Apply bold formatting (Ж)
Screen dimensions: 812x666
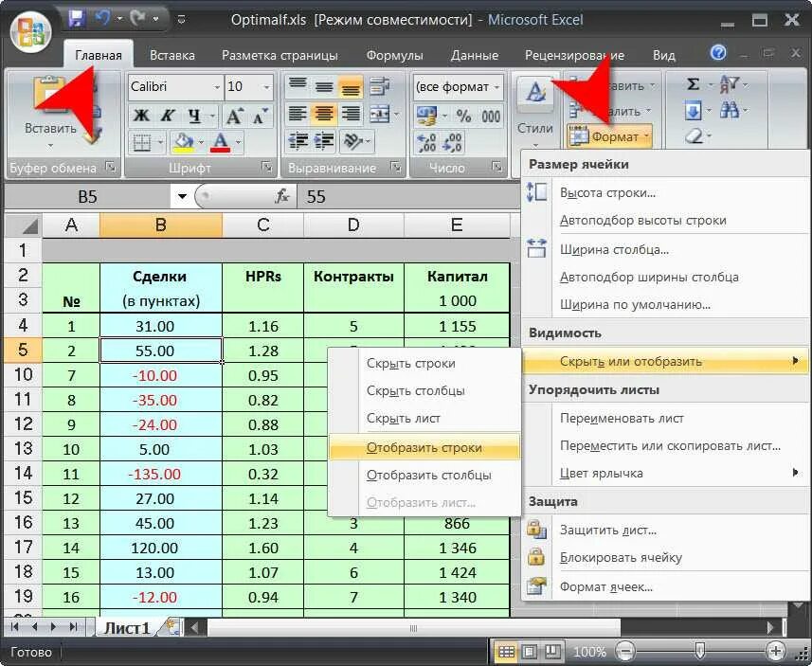[140, 116]
